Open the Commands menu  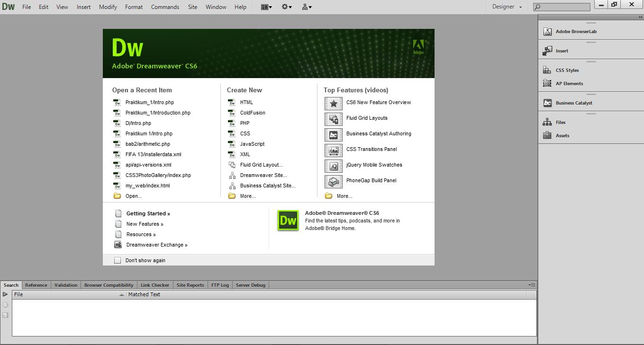click(x=164, y=7)
